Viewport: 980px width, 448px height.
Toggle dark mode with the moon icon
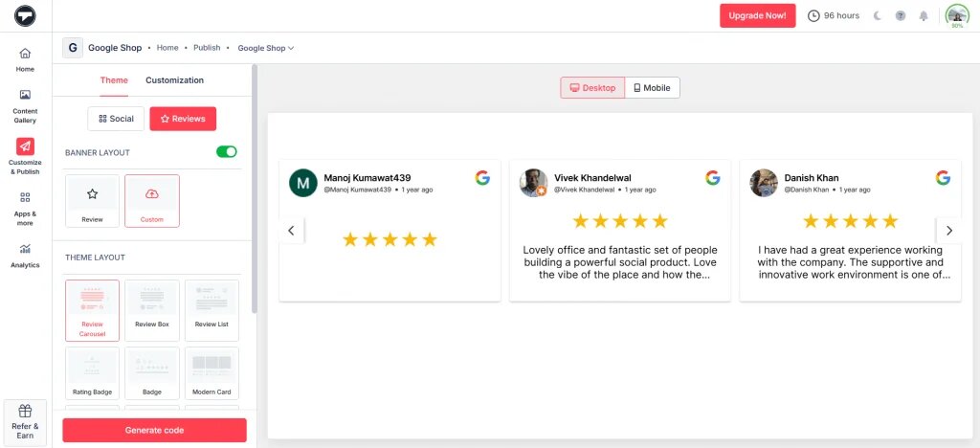[878, 15]
